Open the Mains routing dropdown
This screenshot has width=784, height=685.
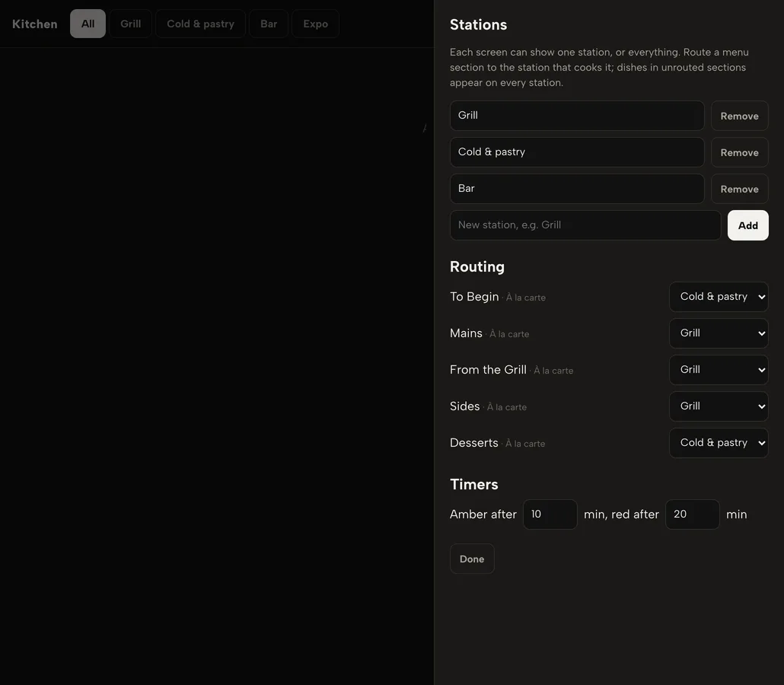point(719,333)
